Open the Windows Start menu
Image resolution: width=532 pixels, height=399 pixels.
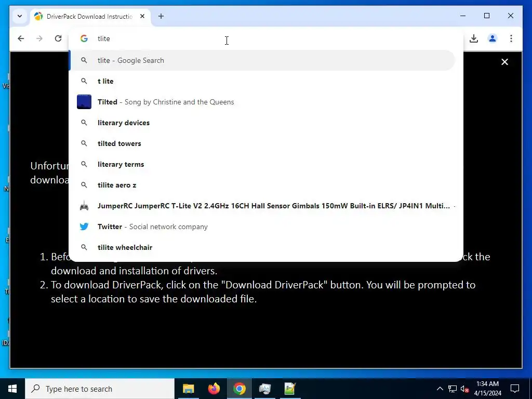click(12, 389)
